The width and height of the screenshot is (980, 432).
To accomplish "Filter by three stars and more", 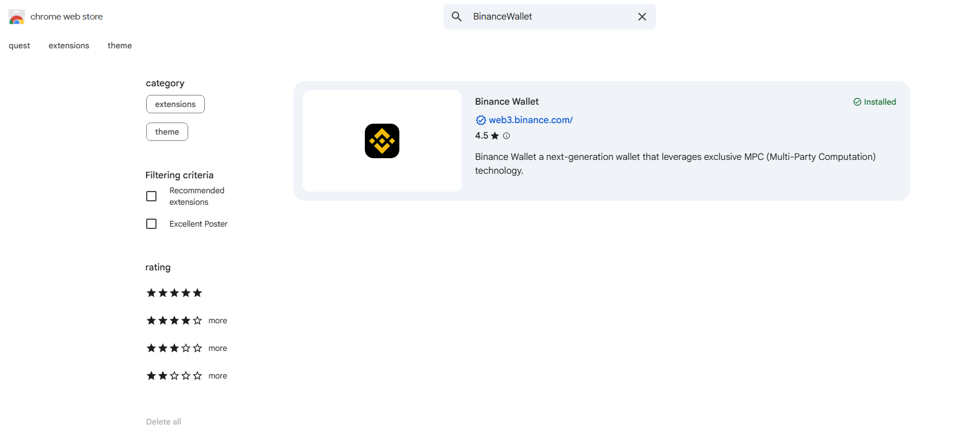I will [x=186, y=348].
